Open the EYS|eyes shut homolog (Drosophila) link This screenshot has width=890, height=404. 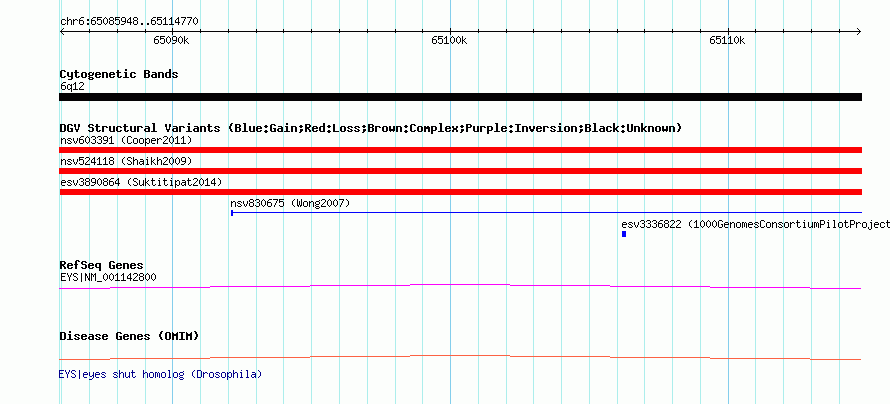(161, 374)
